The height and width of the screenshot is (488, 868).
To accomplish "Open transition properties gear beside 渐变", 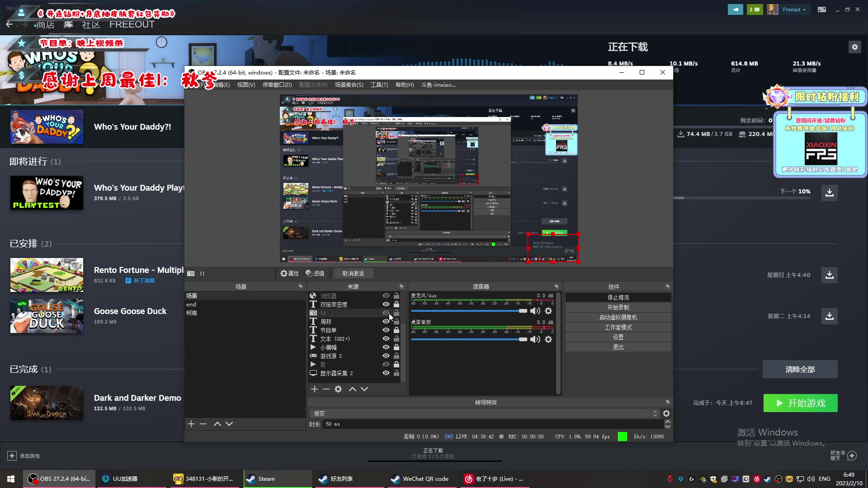I will (x=666, y=413).
